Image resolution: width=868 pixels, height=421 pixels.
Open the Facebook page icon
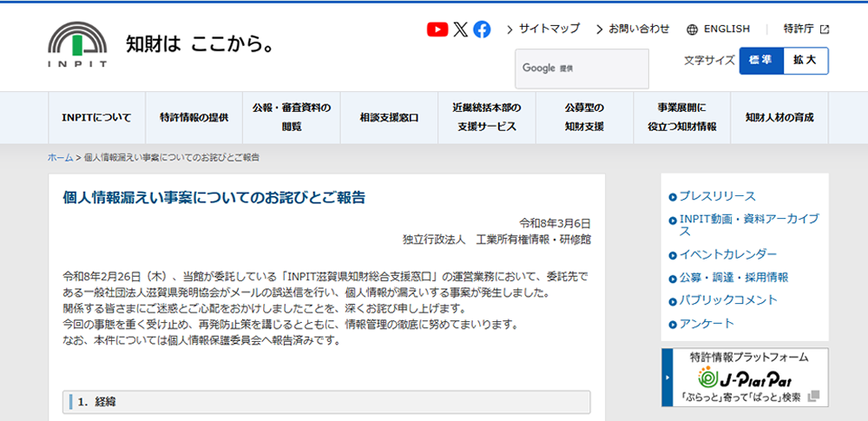[482, 29]
